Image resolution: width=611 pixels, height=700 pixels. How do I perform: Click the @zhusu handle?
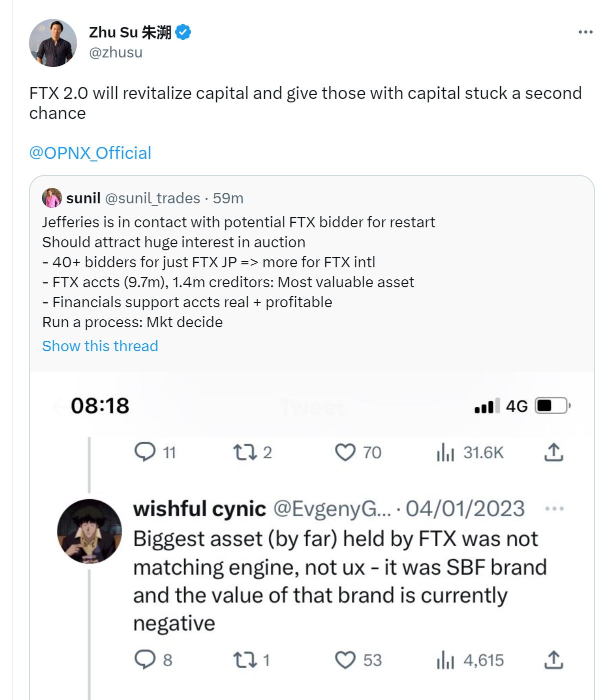click(115, 52)
